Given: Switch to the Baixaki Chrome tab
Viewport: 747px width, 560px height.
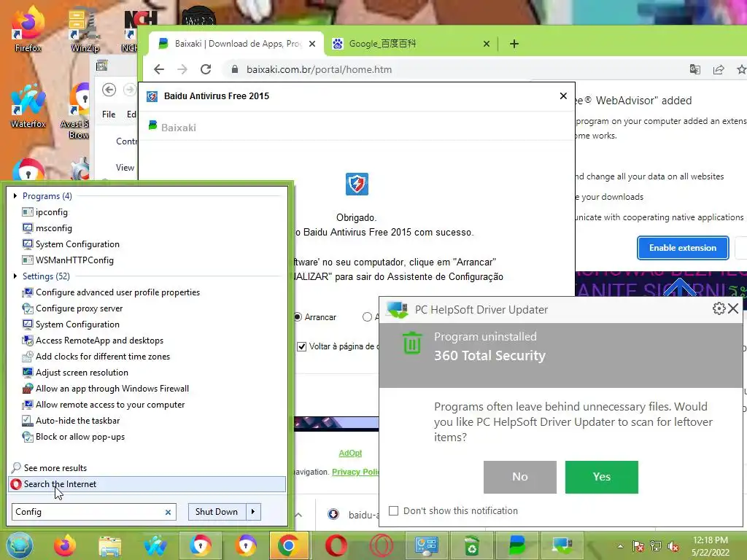Looking at the screenshot, I should [237, 44].
